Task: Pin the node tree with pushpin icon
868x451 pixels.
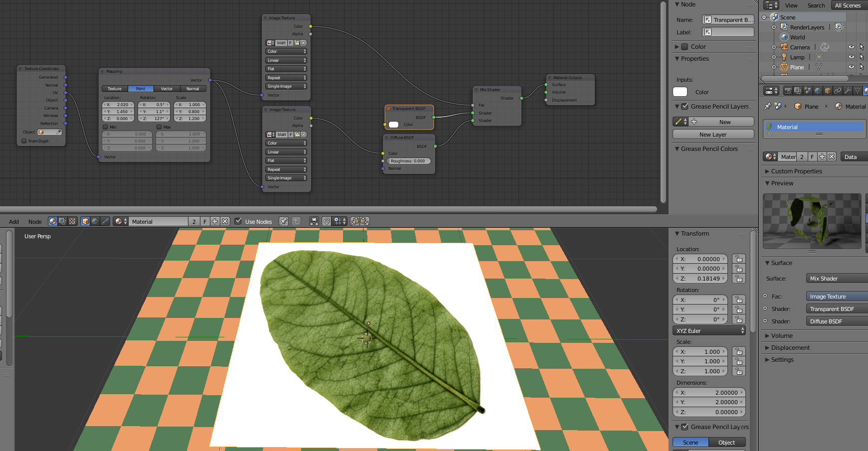Action: (284, 221)
